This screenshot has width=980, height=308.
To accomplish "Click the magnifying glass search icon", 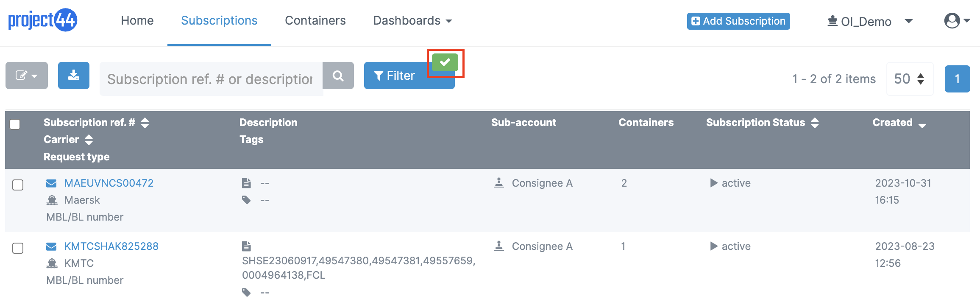I will tap(338, 76).
